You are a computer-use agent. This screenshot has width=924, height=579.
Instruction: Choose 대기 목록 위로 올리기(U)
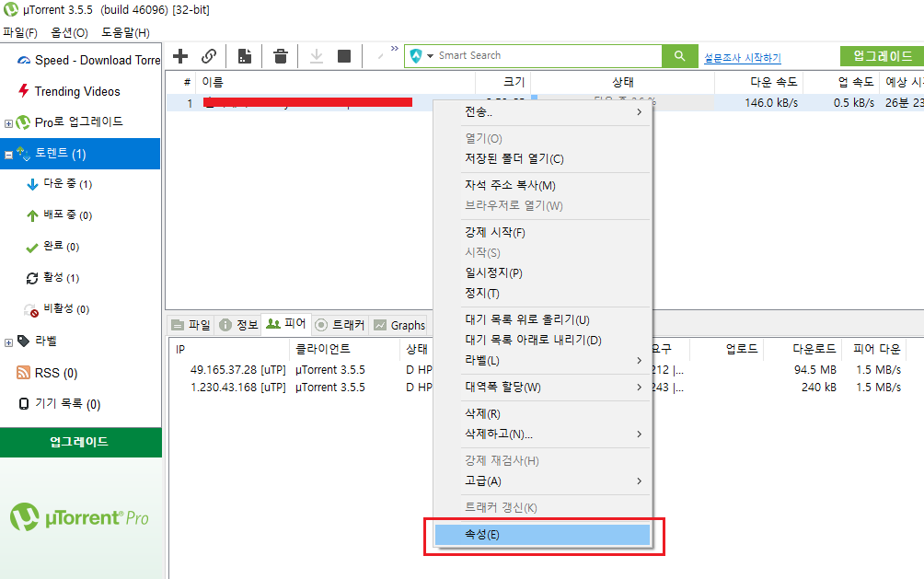(x=543, y=320)
